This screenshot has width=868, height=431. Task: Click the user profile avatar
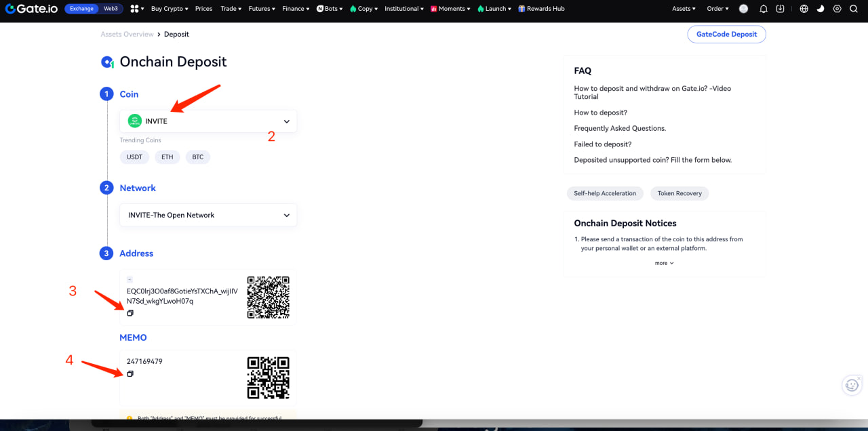(744, 9)
